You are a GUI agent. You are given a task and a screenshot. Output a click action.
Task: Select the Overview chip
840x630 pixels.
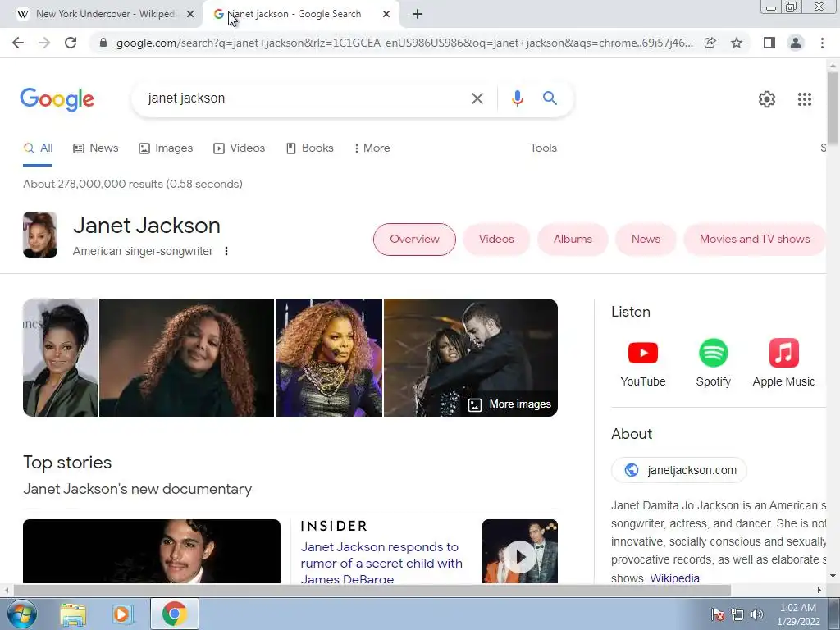[414, 240]
